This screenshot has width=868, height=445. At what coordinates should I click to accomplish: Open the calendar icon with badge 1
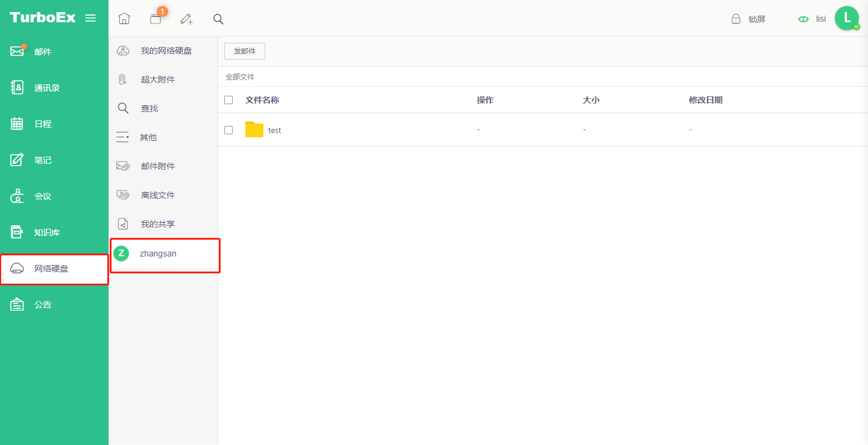click(156, 19)
